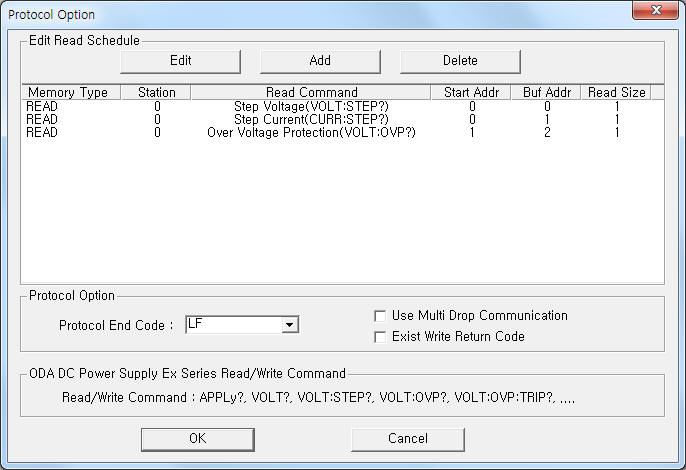Click the Station column header
The height and width of the screenshot is (470, 686).
pyautogui.click(x=156, y=92)
